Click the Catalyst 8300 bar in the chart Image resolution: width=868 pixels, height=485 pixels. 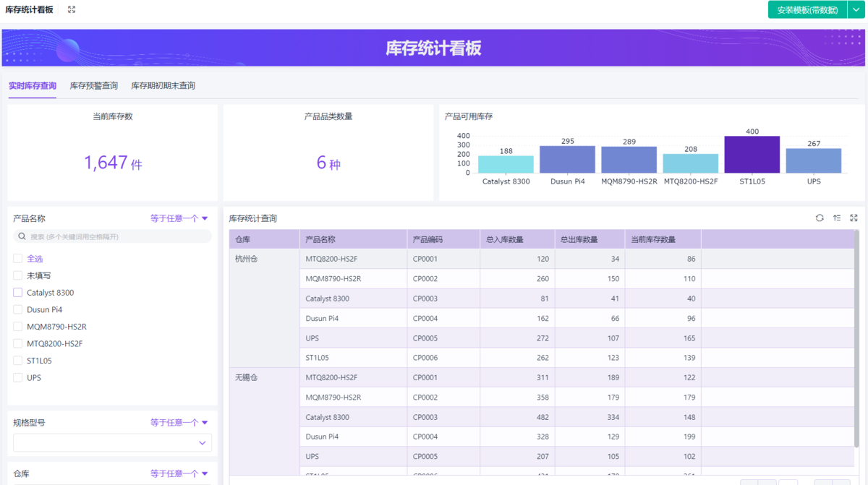point(506,164)
